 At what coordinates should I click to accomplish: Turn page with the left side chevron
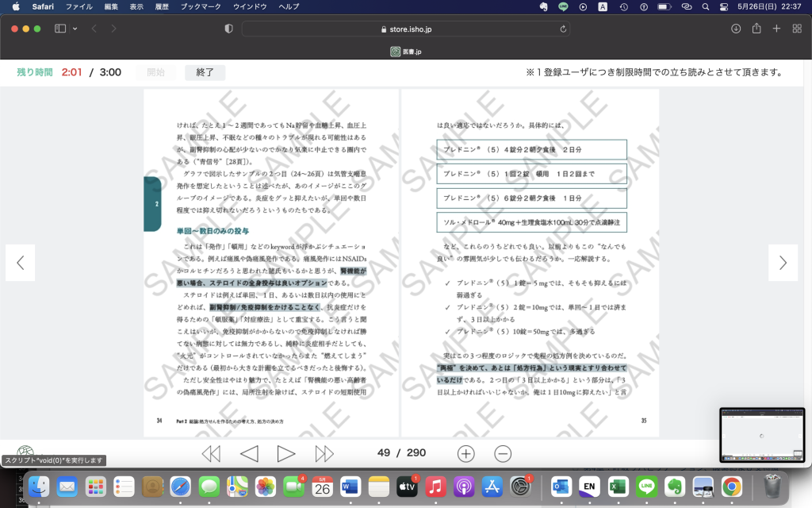[21, 263]
